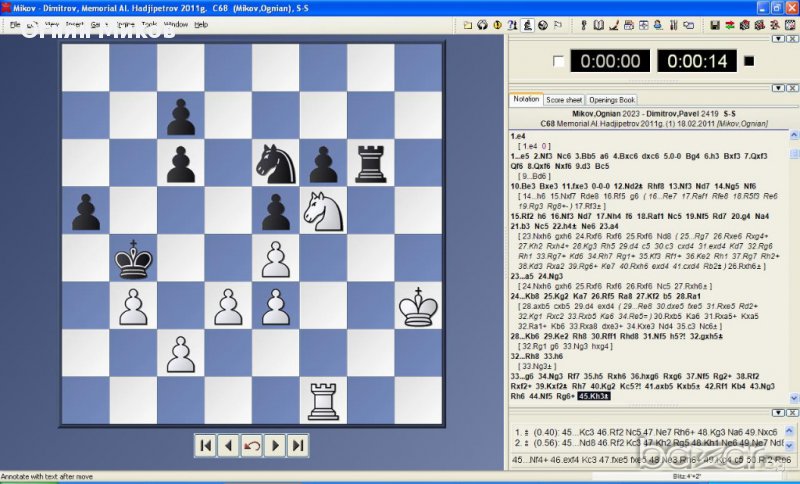The height and width of the screenshot is (484, 800).
Task: Open the Window menu
Action: [x=175, y=24]
